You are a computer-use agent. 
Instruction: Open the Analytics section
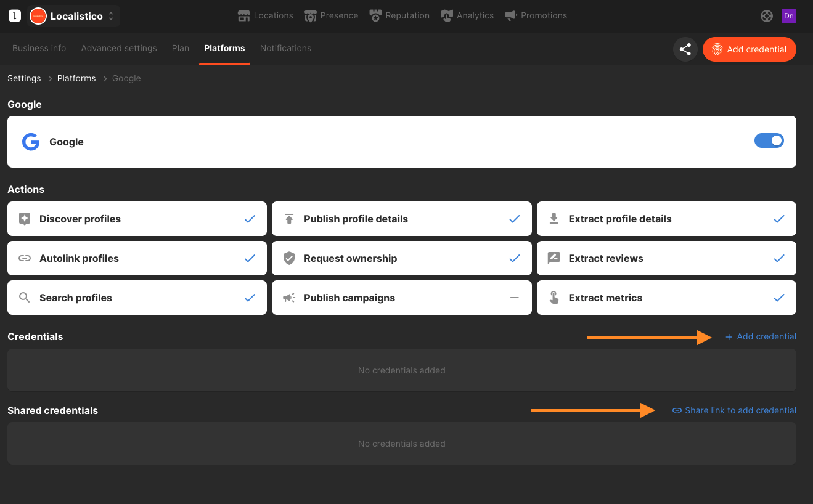pyautogui.click(x=467, y=15)
